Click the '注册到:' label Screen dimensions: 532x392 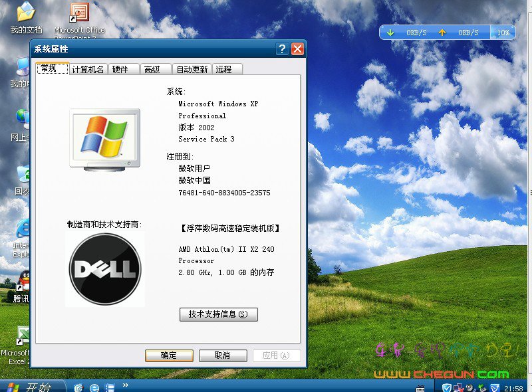[180, 156]
